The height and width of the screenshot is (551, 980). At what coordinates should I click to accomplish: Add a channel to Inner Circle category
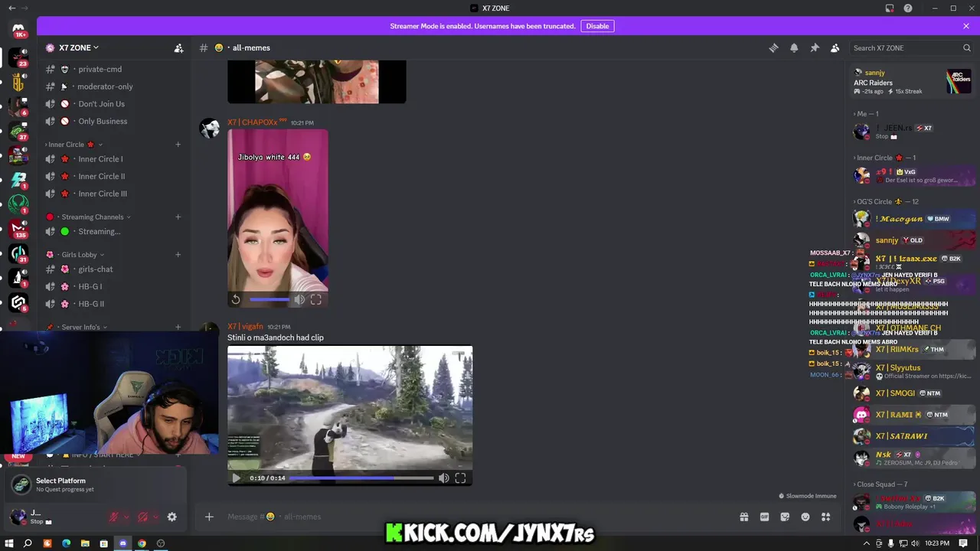coord(178,145)
